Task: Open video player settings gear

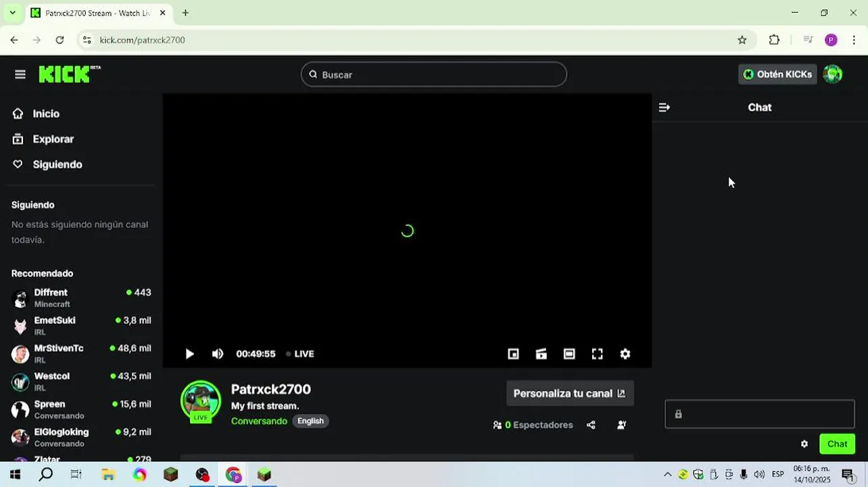Action: (625, 354)
